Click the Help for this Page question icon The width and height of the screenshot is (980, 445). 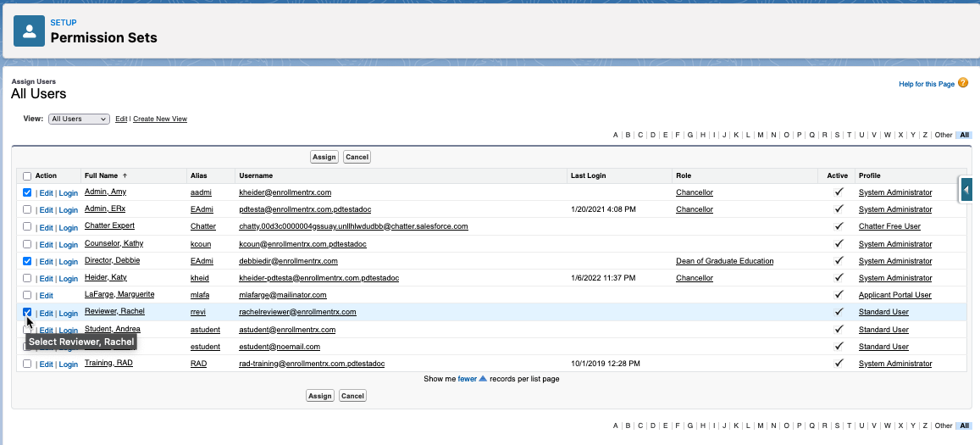(x=963, y=83)
